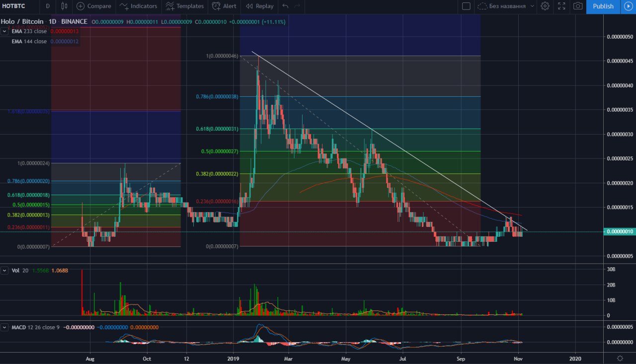Click the 1.618(0.00000035) extension label
The width and height of the screenshot is (636, 364).
pyautogui.click(x=29, y=112)
